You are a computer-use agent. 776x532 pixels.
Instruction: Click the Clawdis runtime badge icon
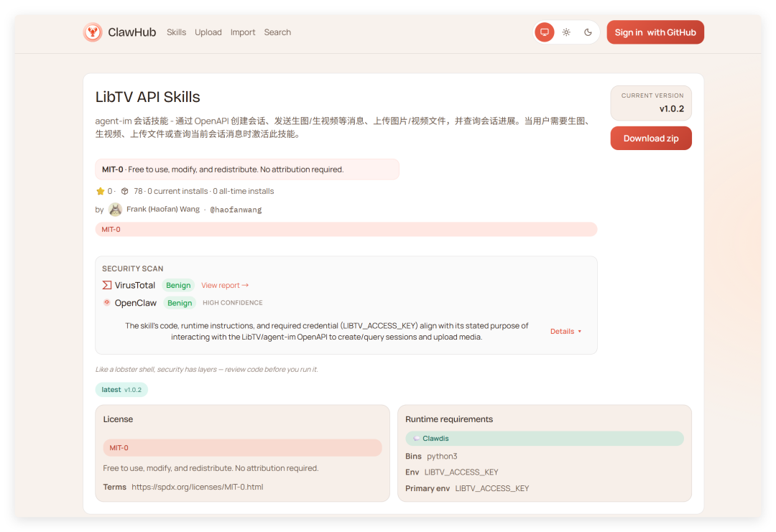tap(417, 439)
